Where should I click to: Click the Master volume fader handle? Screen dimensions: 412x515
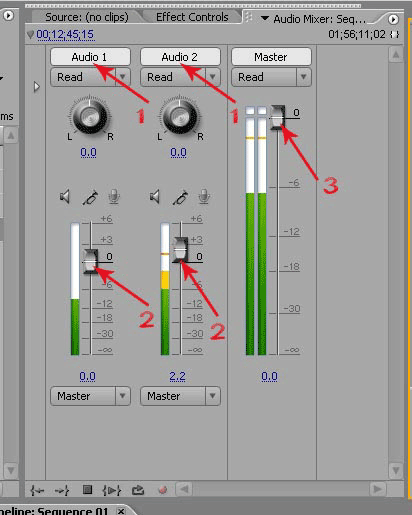point(278,117)
